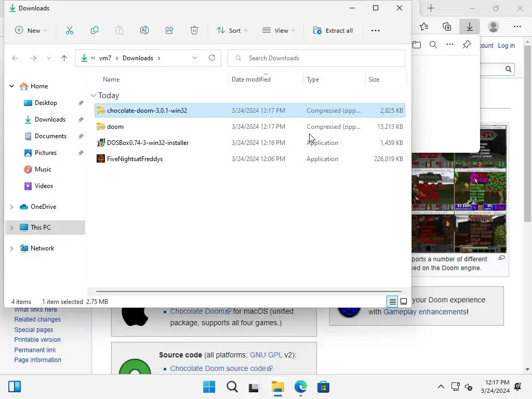This screenshot has height=399, width=532.
Task: Expand the Network node
Action: (11, 248)
